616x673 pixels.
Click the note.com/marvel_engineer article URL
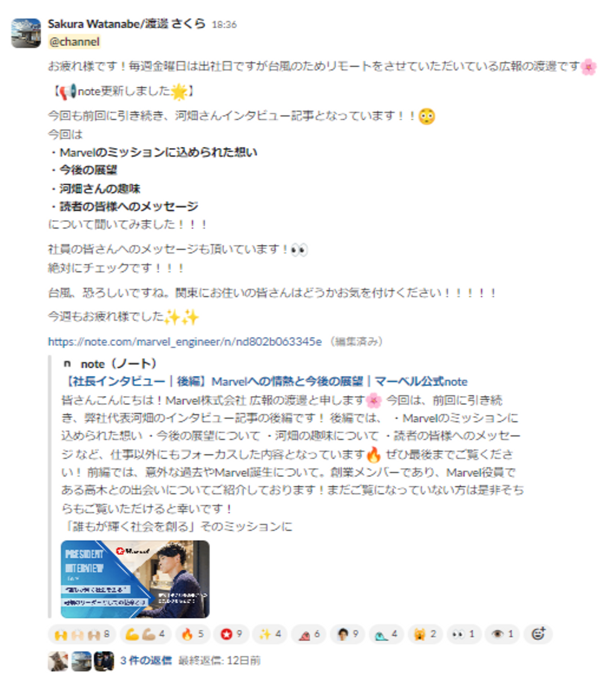[x=185, y=342]
